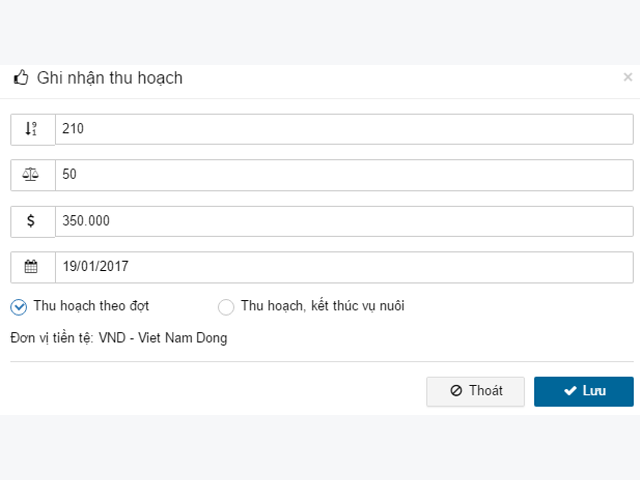Click the price field containing 350.000
Image resolution: width=640 pixels, height=480 pixels.
click(344, 221)
